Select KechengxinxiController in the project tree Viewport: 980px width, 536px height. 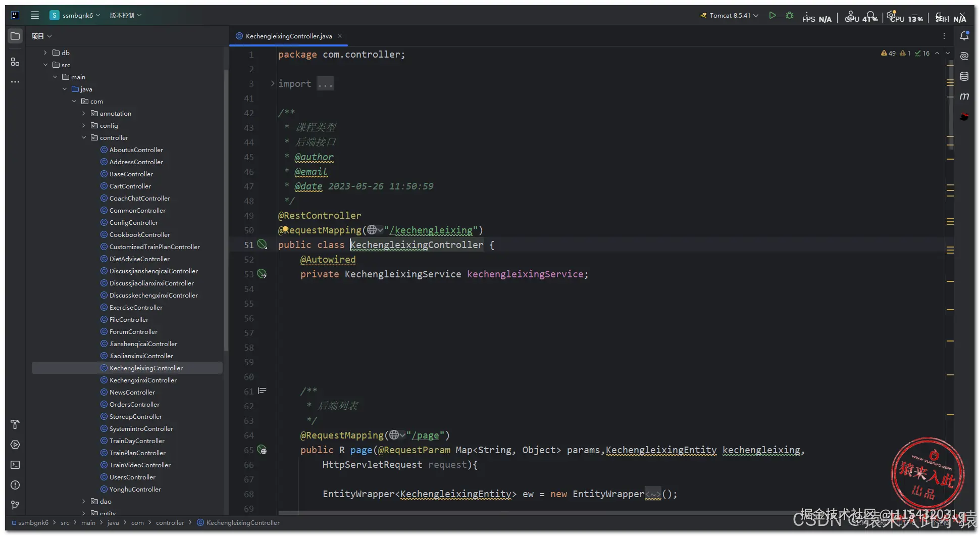143,380
